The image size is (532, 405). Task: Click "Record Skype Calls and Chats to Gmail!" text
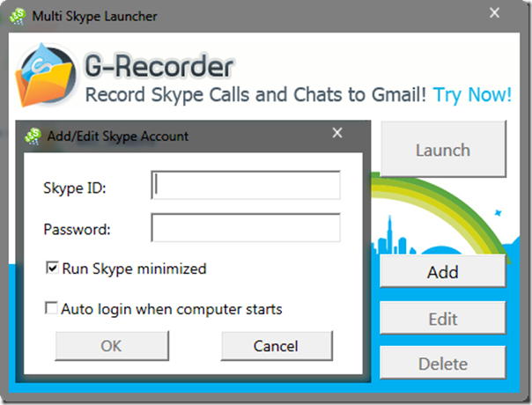click(x=255, y=94)
